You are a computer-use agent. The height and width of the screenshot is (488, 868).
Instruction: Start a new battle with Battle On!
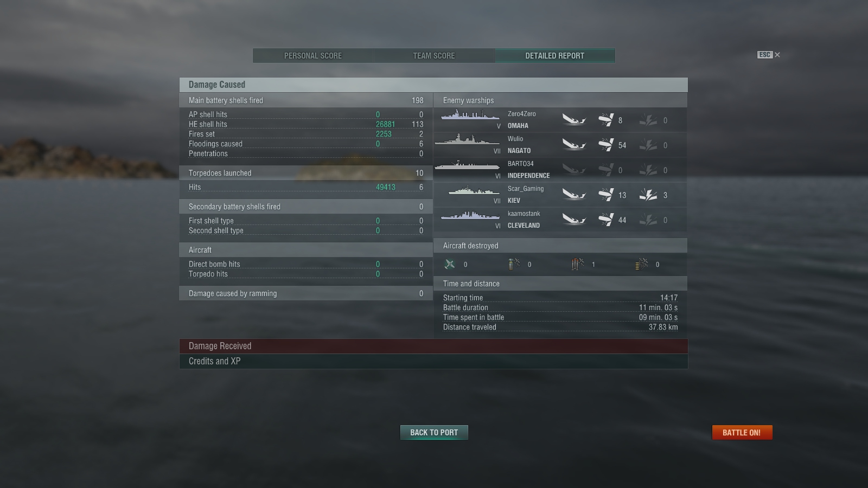click(x=742, y=432)
